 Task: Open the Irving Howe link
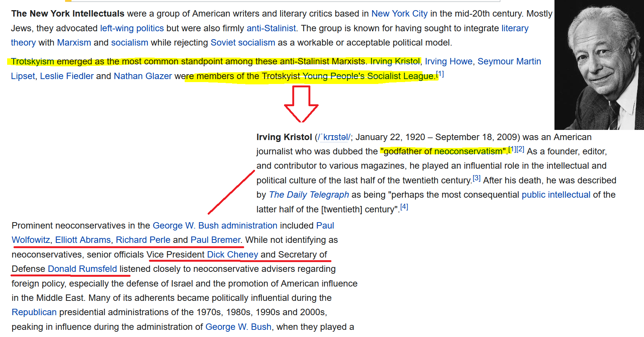point(449,61)
